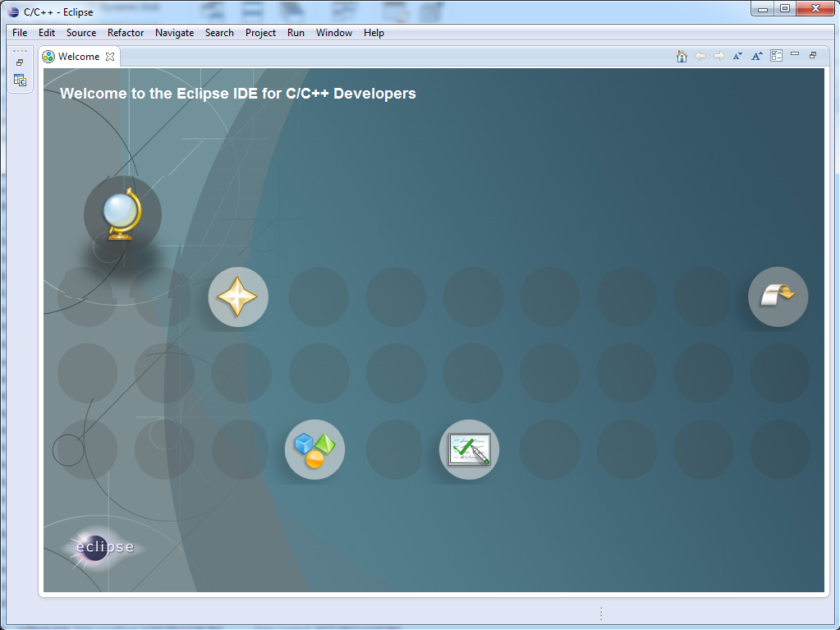This screenshot has height=630, width=840.
Task: Open the Refactor menu
Action: (125, 33)
